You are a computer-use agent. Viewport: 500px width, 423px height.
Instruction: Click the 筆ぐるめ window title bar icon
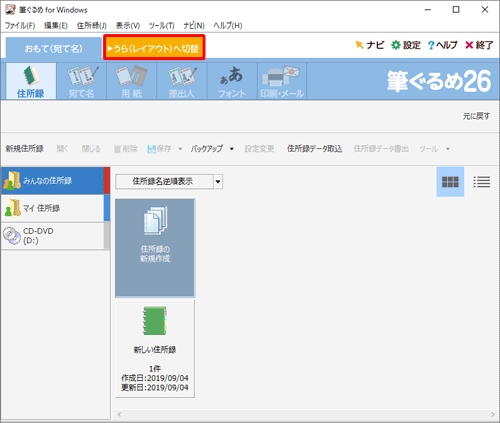tap(10, 10)
